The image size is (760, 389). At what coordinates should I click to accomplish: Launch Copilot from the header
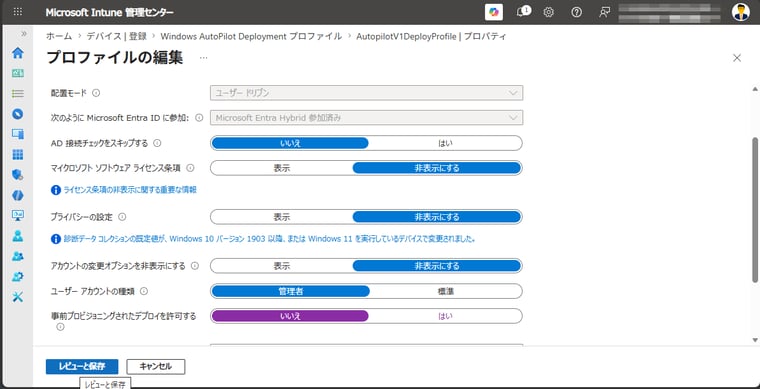(x=494, y=12)
